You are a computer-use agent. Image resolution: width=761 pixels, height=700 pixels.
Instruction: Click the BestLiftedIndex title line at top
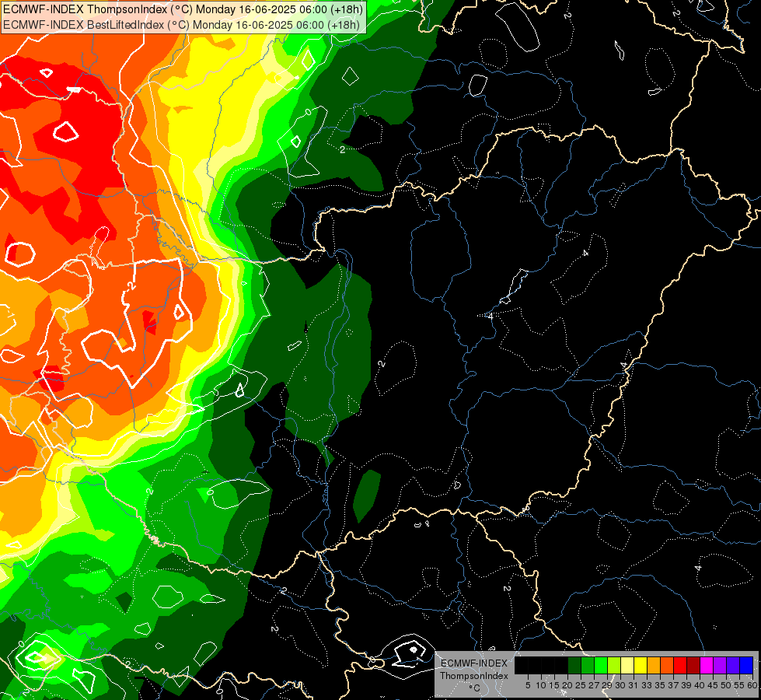point(182,24)
